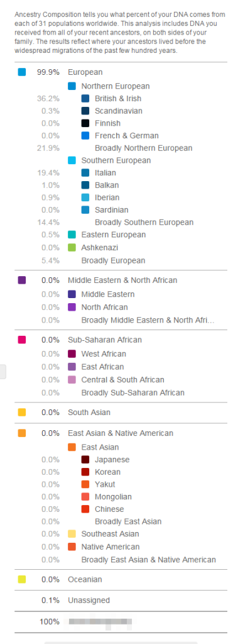Screen dimensions: 238x644
Task: Click the West African entry
Action: point(104,353)
